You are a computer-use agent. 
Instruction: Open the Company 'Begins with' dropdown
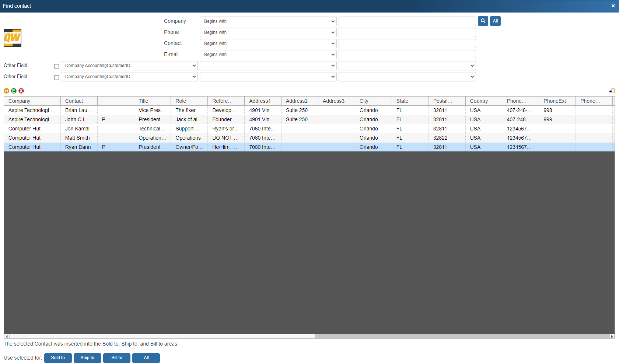click(268, 21)
